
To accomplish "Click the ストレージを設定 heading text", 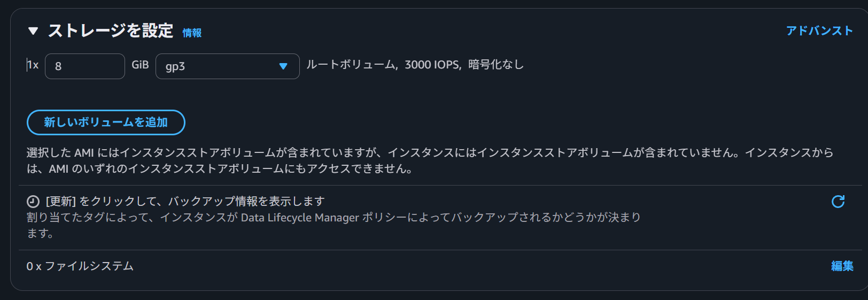I will [111, 31].
